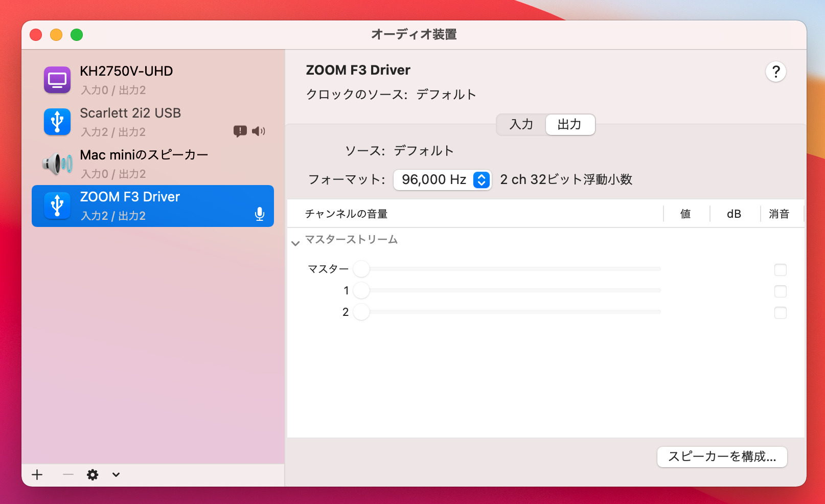
Task: Select the KH2750V-UHD display device icon
Action: [57, 80]
